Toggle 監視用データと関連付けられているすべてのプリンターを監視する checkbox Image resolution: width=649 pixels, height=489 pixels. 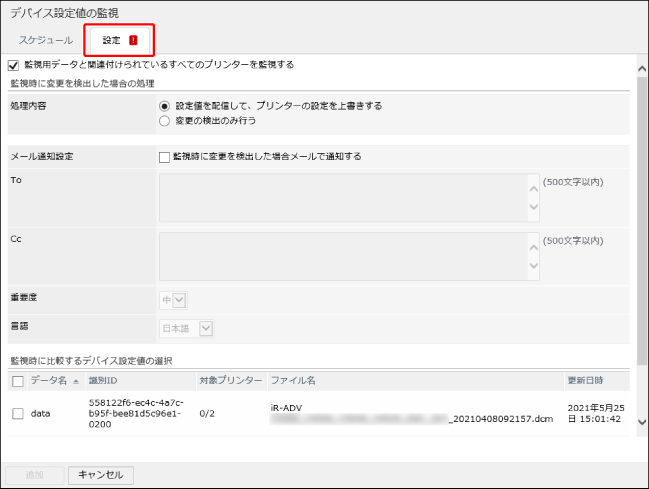tap(13, 64)
